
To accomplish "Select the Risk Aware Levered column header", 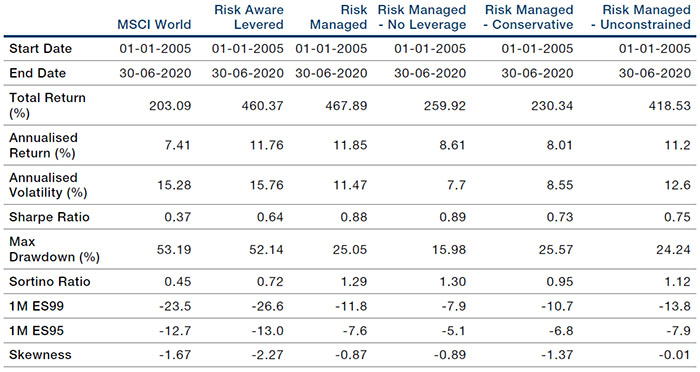I will tap(249, 17).
